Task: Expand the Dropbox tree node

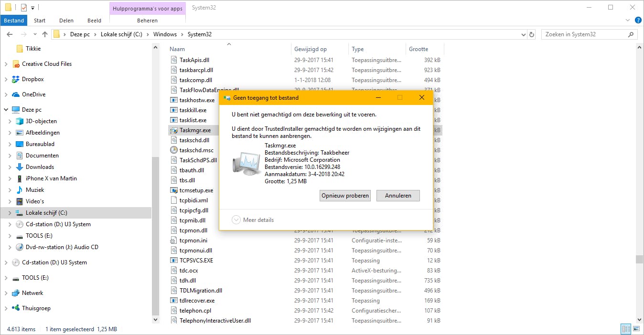Action: click(6, 79)
